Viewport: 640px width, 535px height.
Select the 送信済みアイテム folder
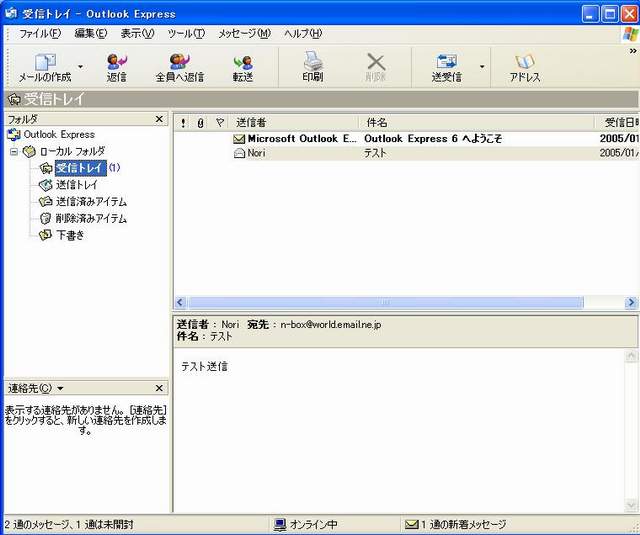tap(91, 202)
